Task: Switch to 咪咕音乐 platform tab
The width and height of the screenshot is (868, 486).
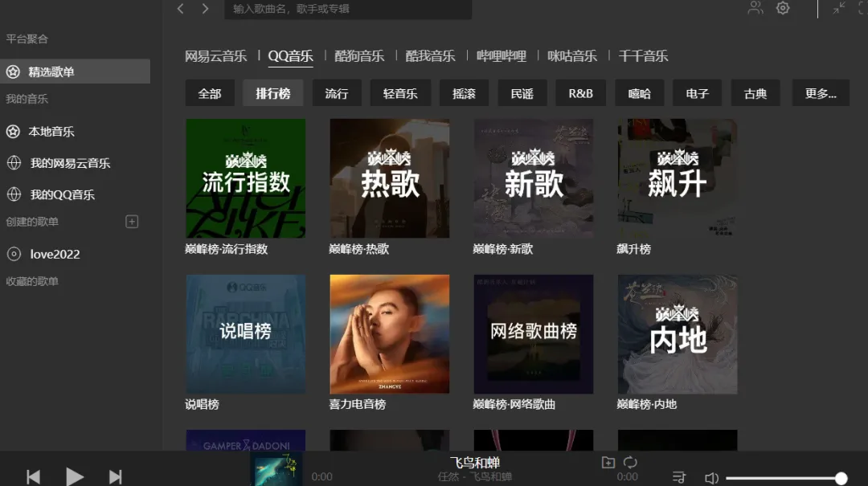Action: (572, 56)
